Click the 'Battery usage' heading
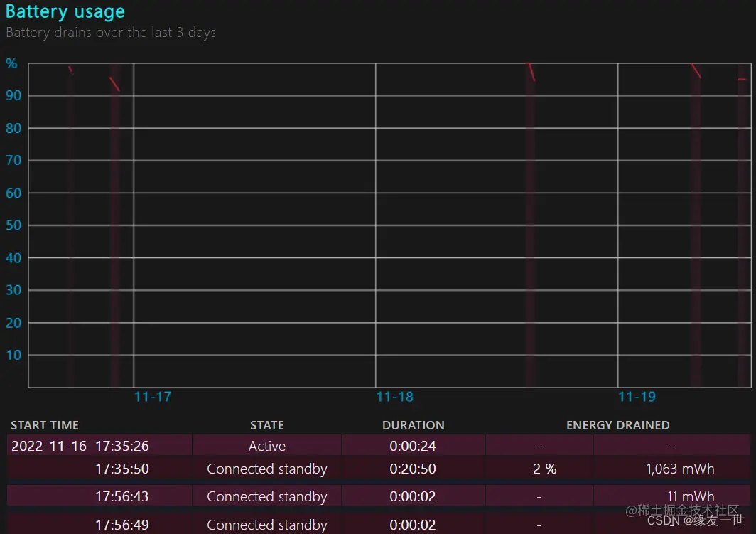756x534 pixels. coord(65,11)
